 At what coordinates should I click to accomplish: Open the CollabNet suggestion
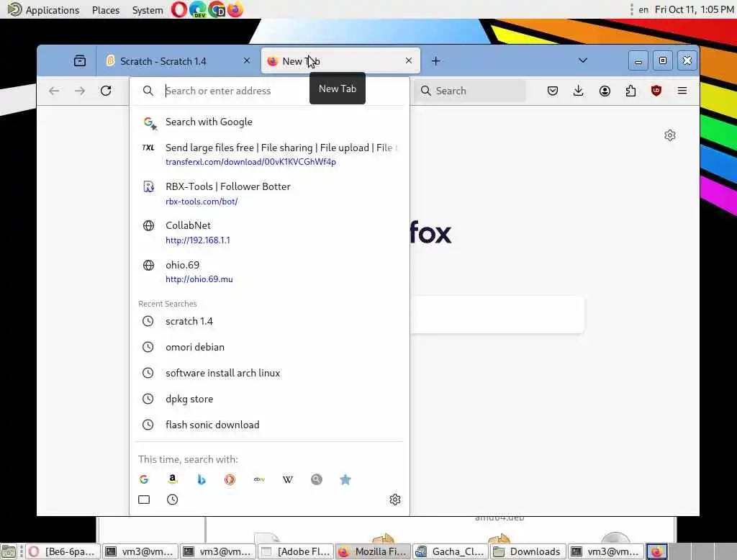[x=269, y=232]
